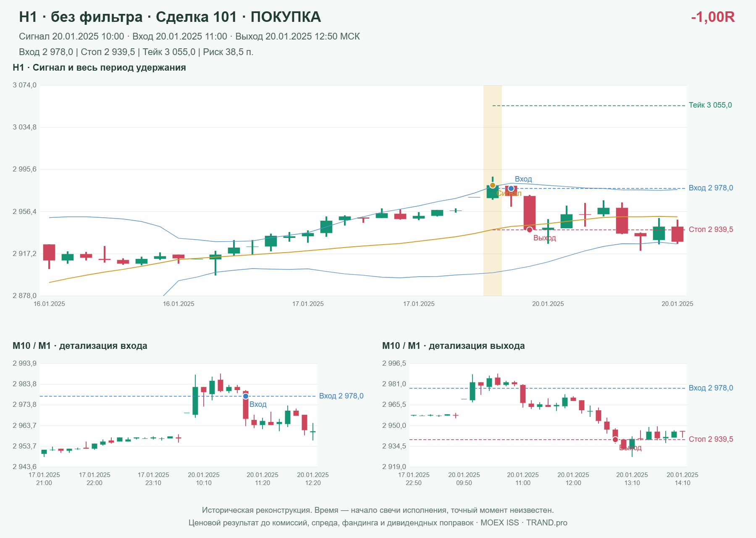Click heading 'H1 · Сигнал и весь период удержания'
The width and height of the screenshot is (756, 538).
click(99, 68)
